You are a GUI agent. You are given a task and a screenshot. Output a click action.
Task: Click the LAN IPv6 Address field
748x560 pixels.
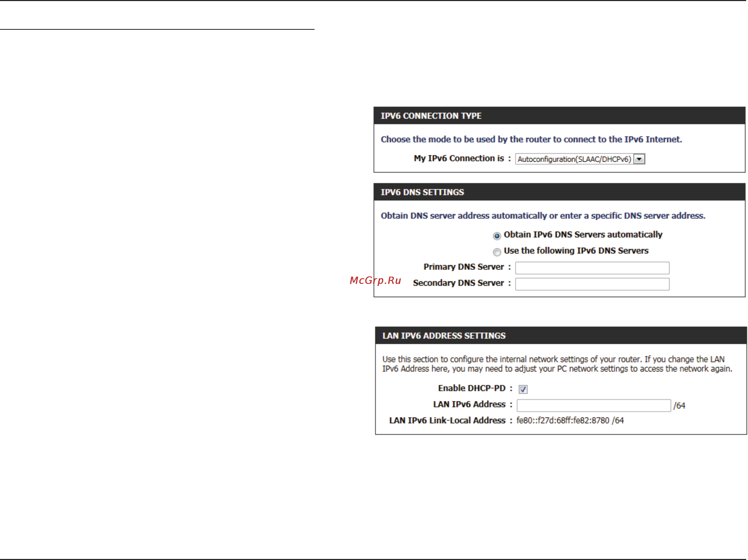tap(594, 405)
